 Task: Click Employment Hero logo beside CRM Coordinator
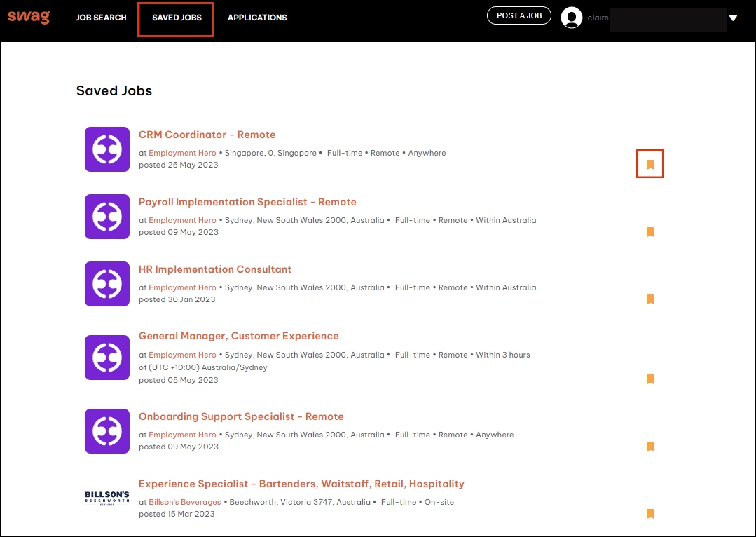tap(107, 149)
